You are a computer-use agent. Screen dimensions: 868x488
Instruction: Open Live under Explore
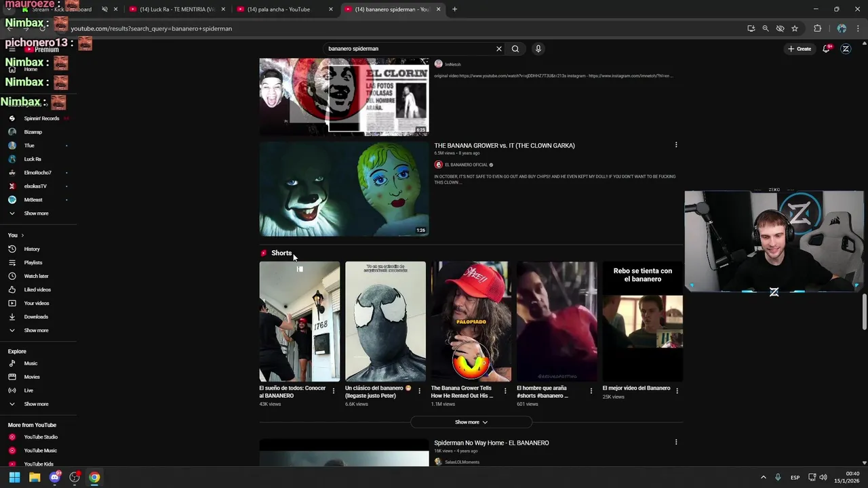click(28, 390)
